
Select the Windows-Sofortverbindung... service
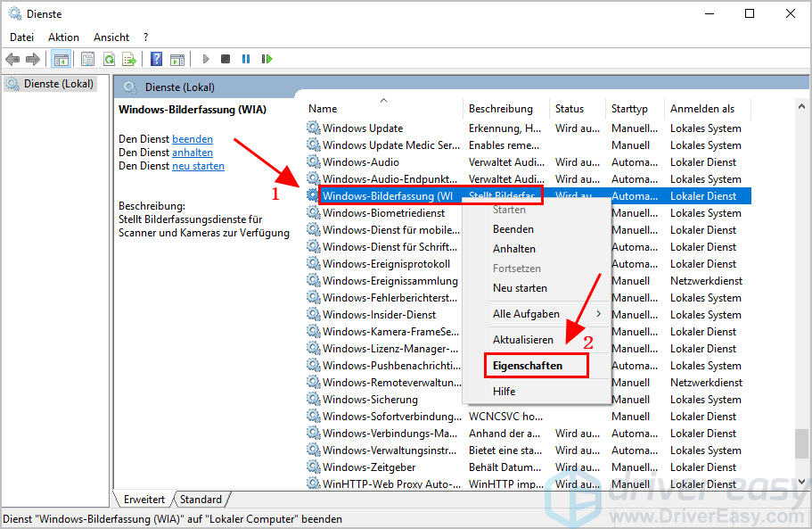click(x=529, y=416)
